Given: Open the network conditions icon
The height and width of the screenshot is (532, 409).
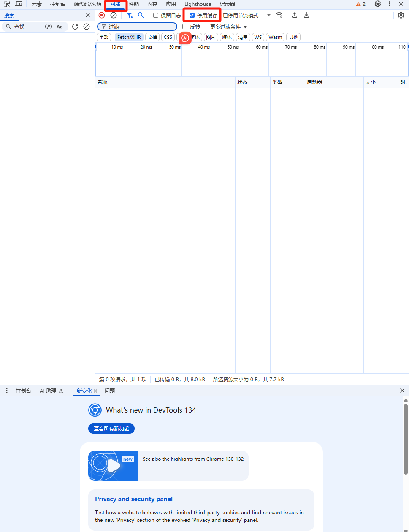Looking at the screenshot, I should [279, 15].
